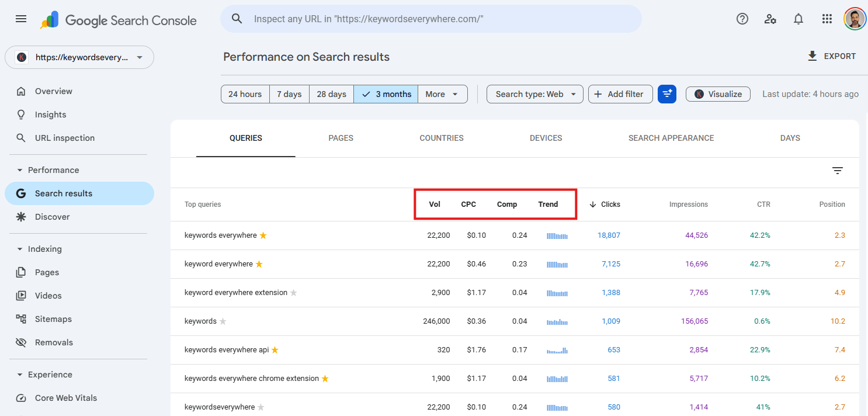The image size is (868, 416).
Task: Switch to the Search Appearance tab
Action: pyautogui.click(x=671, y=138)
